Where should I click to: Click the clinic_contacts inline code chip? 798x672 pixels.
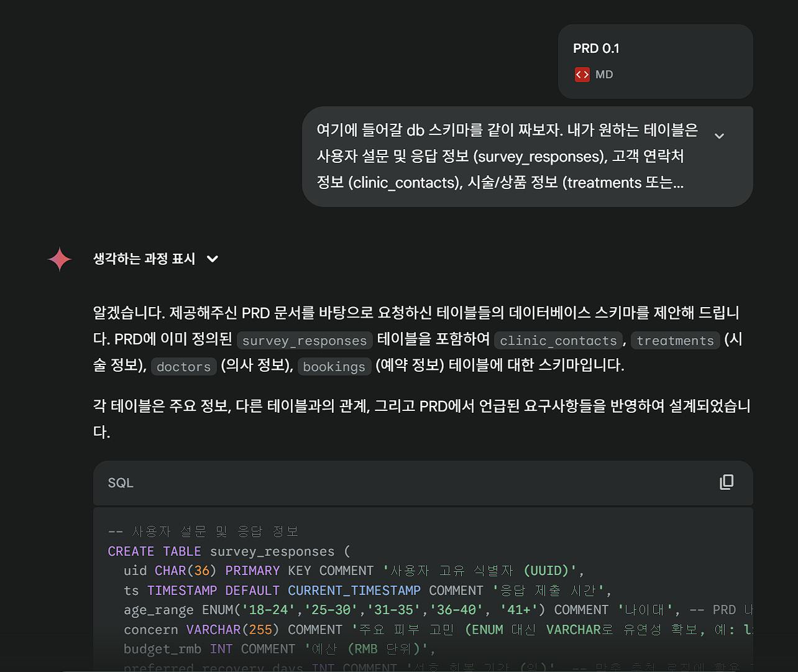pyautogui.click(x=558, y=341)
